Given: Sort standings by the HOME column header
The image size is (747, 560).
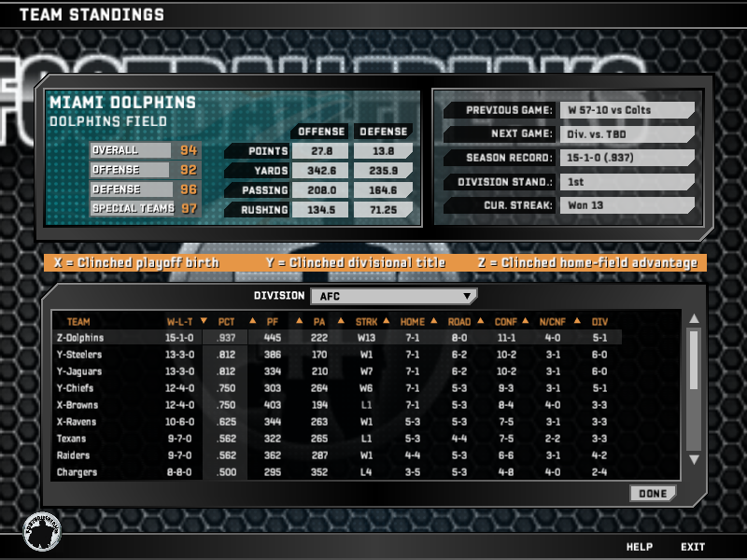Looking at the screenshot, I should [413, 322].
